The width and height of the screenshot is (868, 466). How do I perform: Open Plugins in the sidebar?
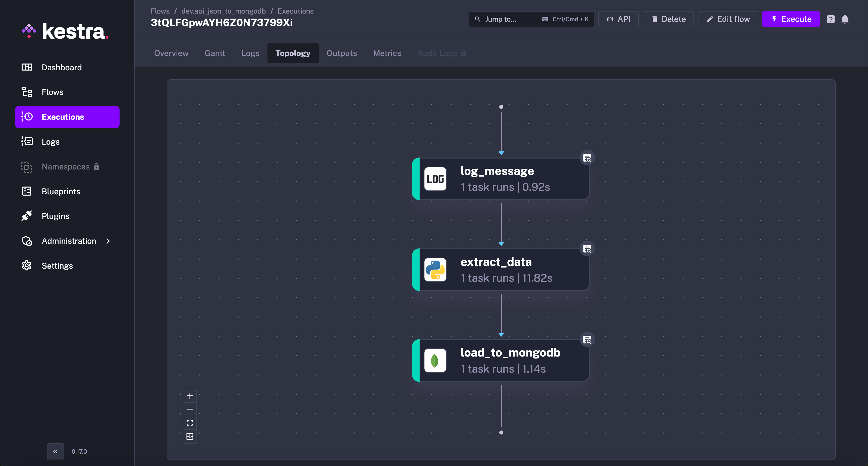67,216
